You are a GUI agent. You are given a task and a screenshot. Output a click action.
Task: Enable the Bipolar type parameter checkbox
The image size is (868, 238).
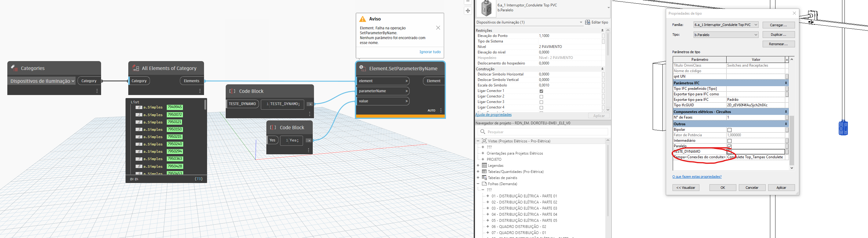[x=730, y=130]
